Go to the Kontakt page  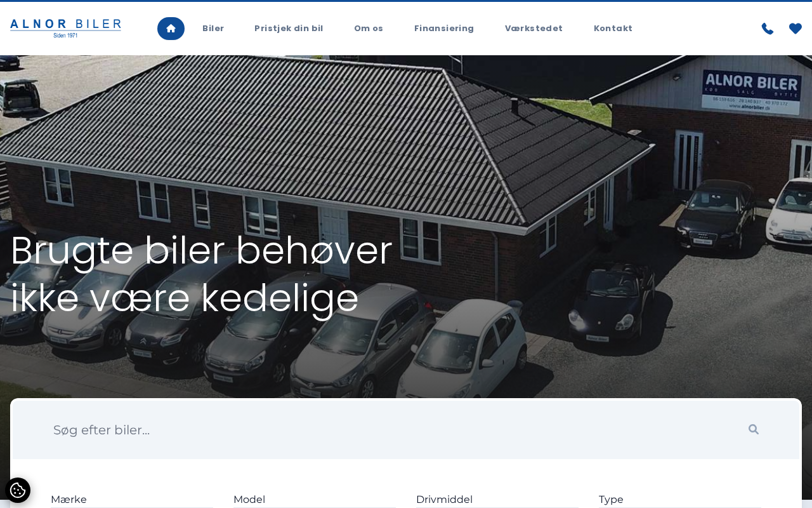coord(613,29)
